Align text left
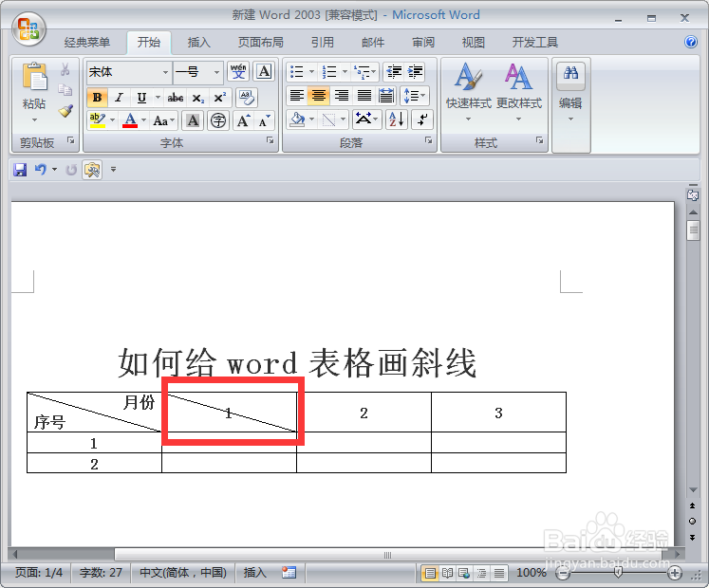 click(x=297, y=96)
